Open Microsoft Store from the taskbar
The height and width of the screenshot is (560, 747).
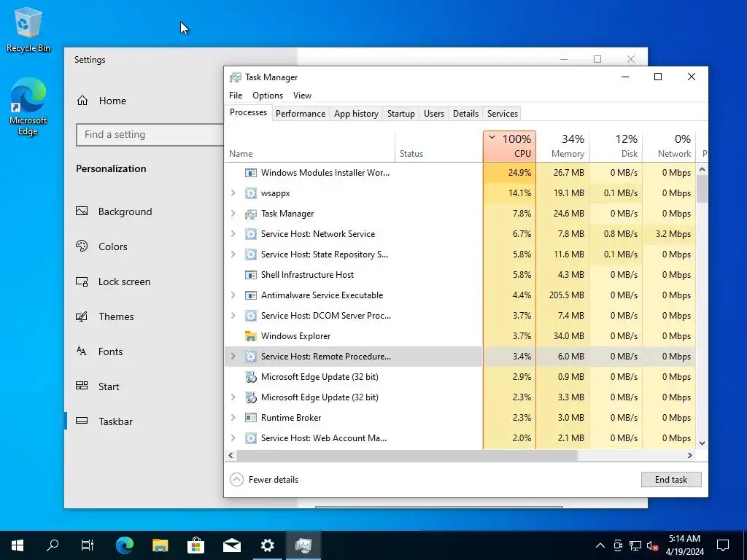[196, 545]
